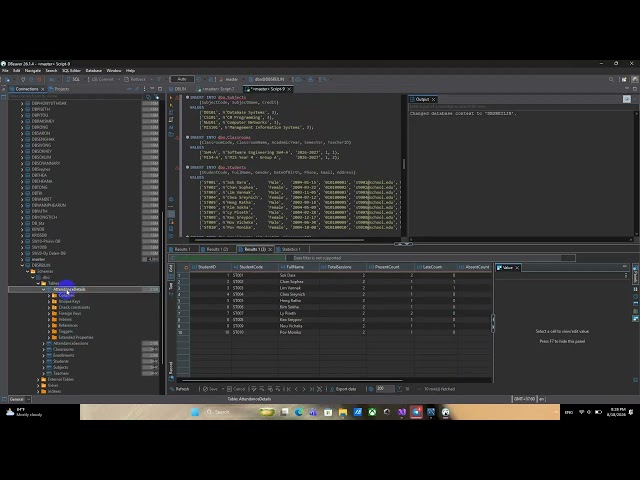The width and height of the screenshot is (640, 480).
Task: Select the AttendanceSessions table
Action: [x=71, y=343]
